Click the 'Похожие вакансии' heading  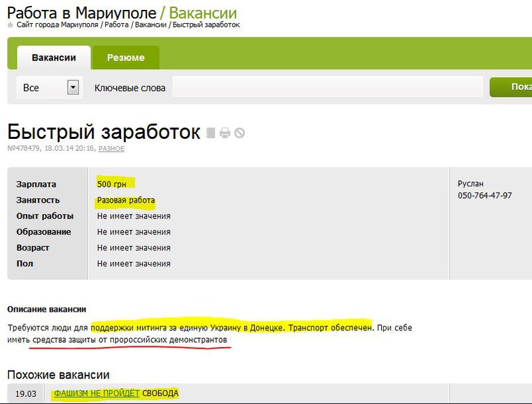coord(59,375)
